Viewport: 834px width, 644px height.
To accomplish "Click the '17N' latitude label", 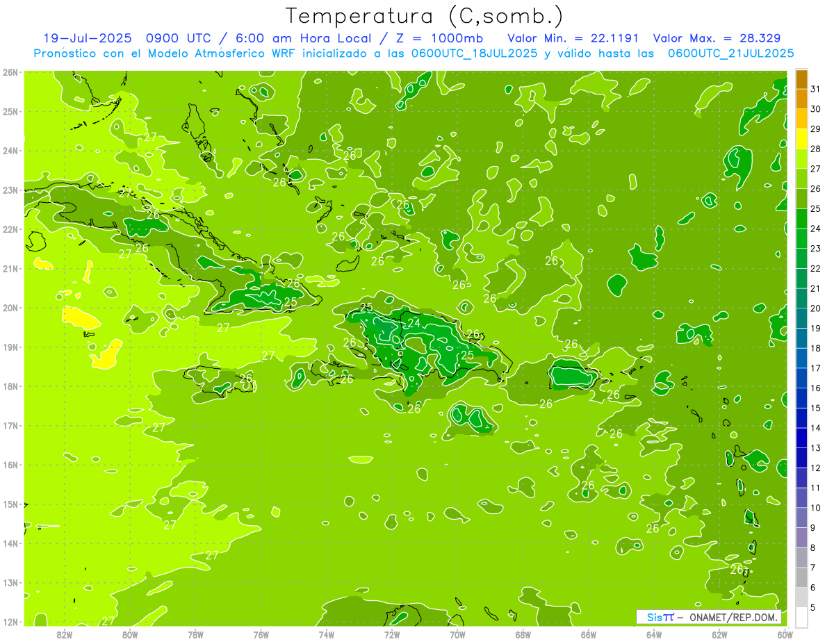I will coord(10,425).
